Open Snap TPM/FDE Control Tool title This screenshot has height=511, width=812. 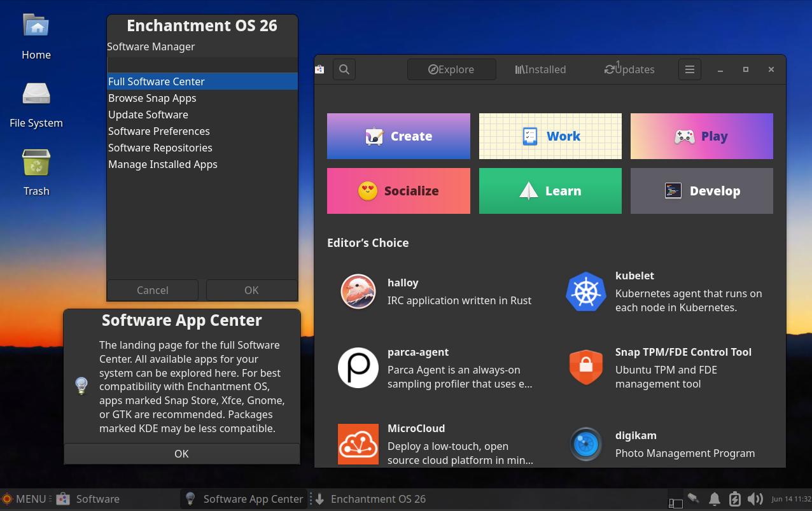pyautogui.click(x=683, y=352)
